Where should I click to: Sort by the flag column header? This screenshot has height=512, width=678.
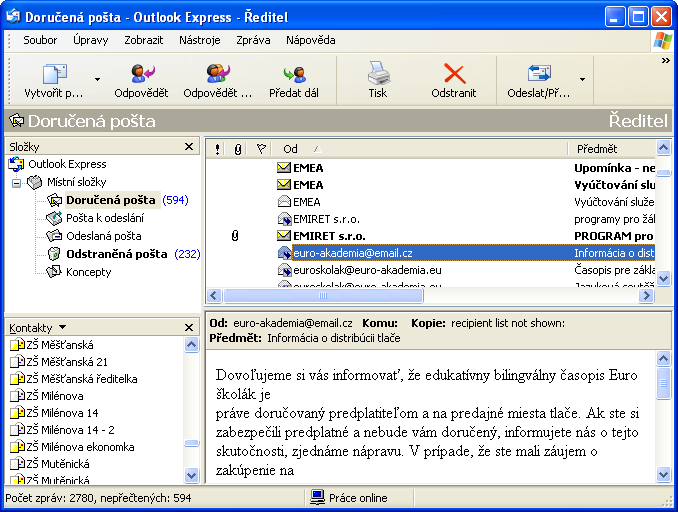pos(260,149)
